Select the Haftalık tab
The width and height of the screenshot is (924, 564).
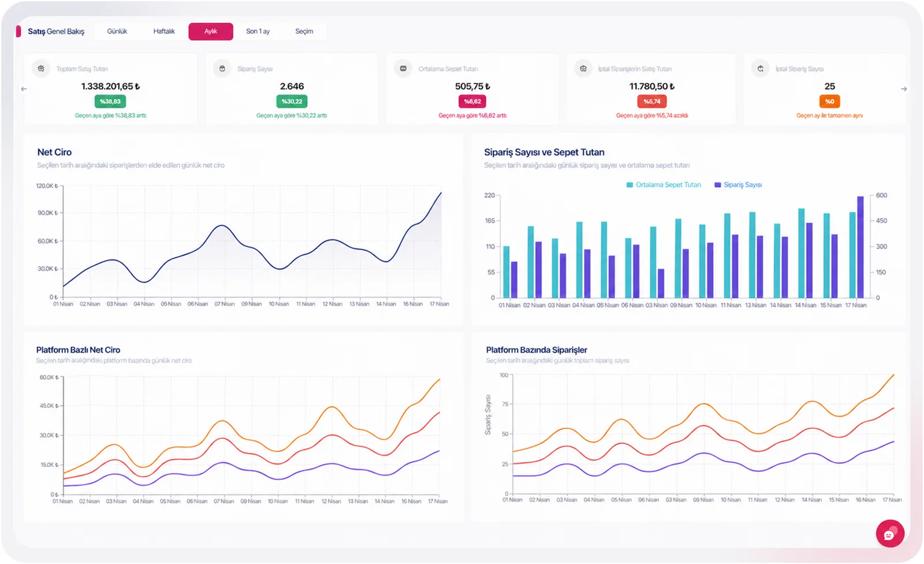point(164,31)
